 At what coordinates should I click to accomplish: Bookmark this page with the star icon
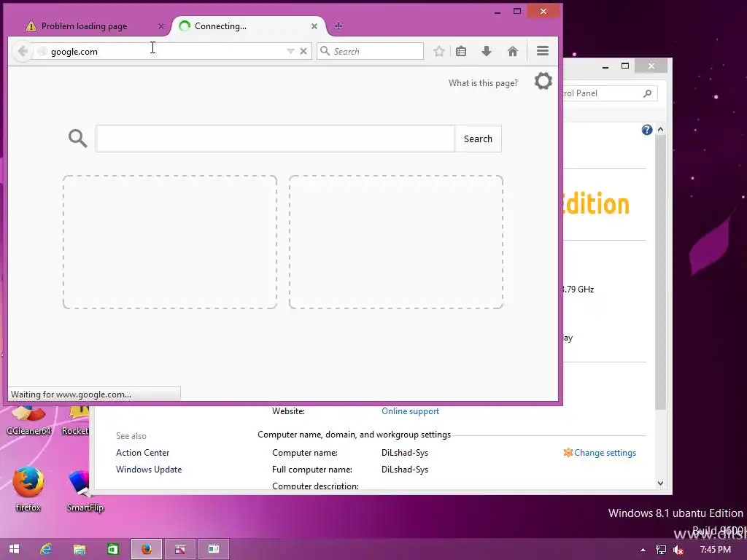click(x=438, y=52)
